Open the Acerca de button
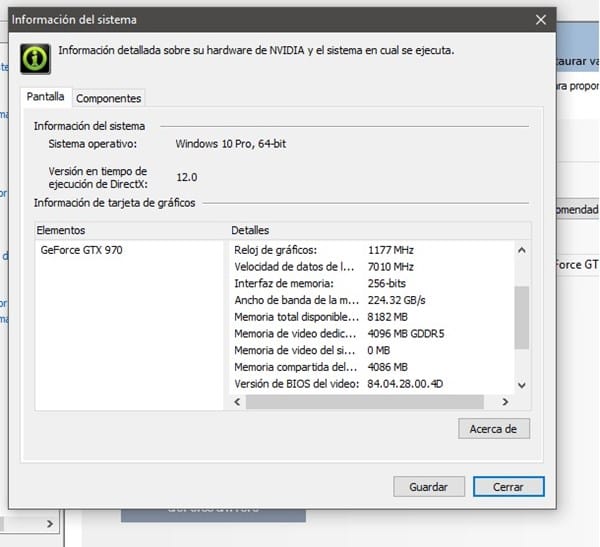This screenshot has height=547, width=600. [494, 429]
